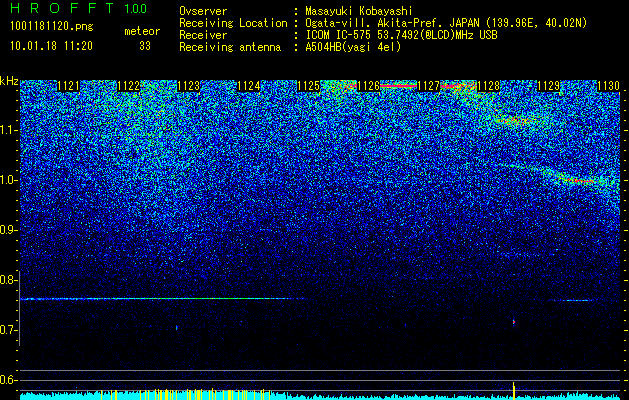Click the Ogata-vill. Akita-Pref. JAPAN location text

446,23
